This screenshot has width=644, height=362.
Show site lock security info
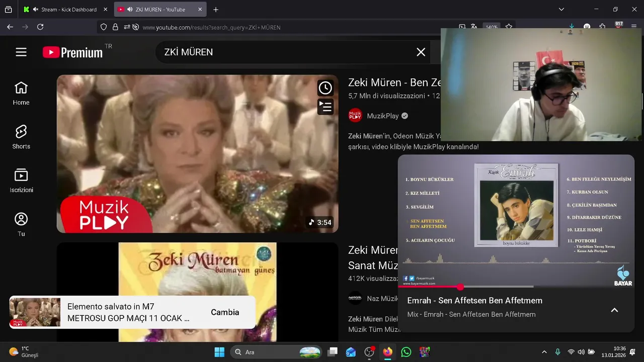pos(115,27)
